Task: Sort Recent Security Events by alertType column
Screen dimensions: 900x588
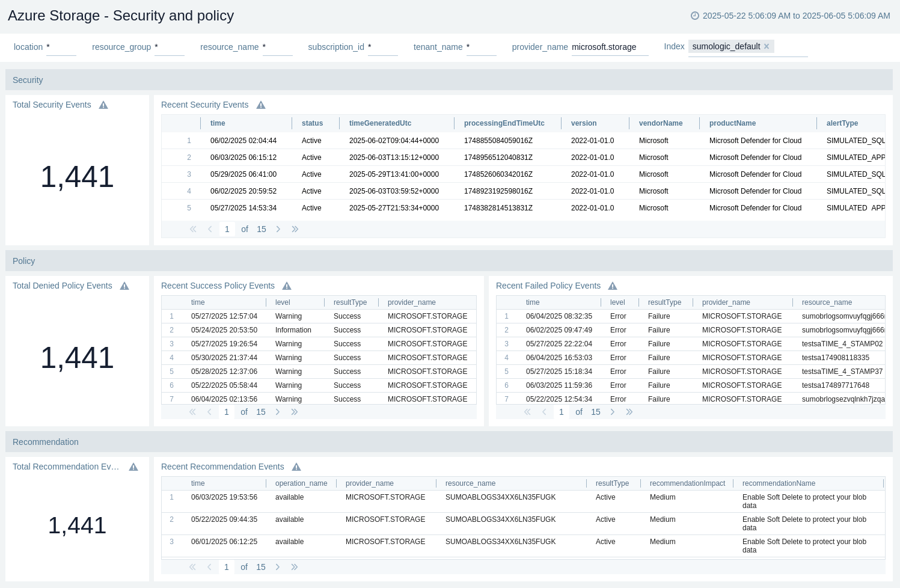Action: point(842,123)
